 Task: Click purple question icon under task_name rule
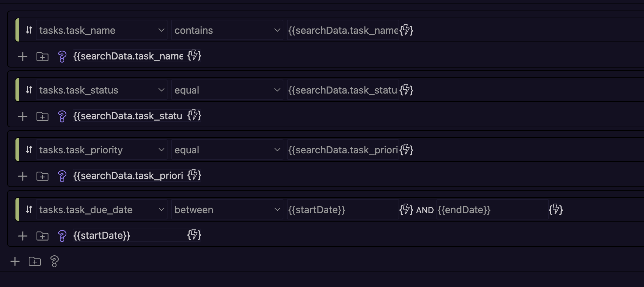tap(62, 56)
